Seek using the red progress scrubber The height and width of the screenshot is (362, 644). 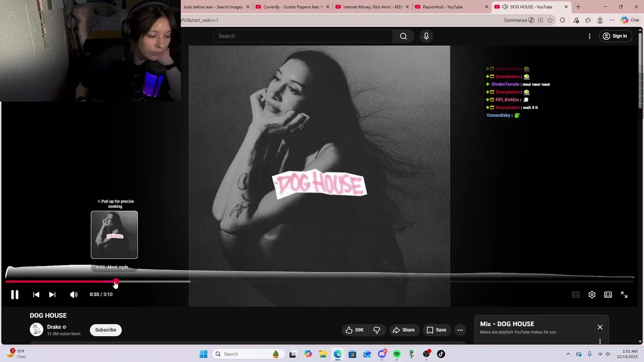[116, 282]
